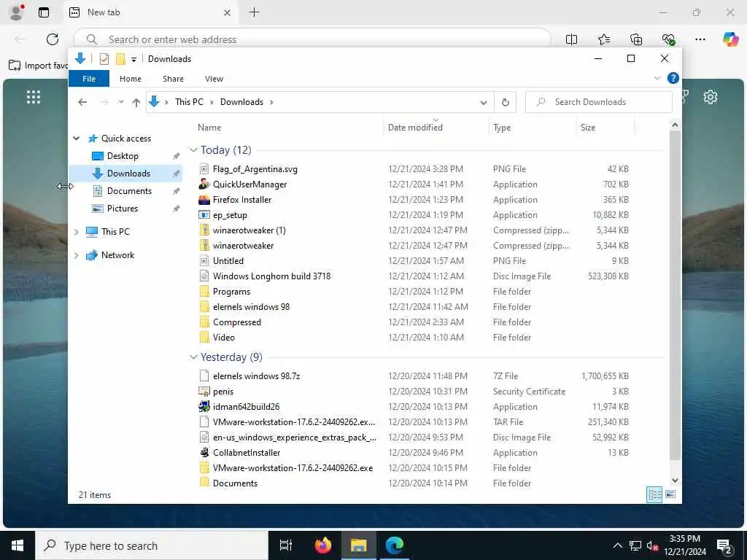Select the Untitled PNG file
747x560 pixels.
[228, 261]
